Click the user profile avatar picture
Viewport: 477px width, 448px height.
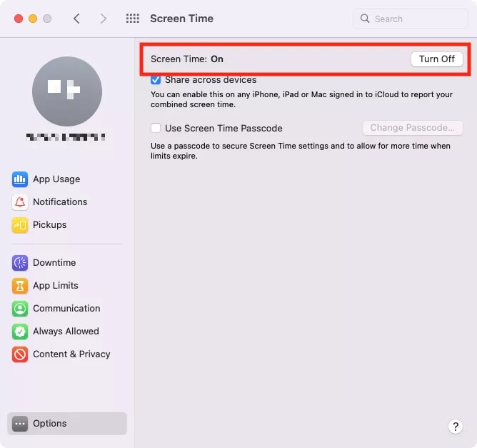(67, 91)
